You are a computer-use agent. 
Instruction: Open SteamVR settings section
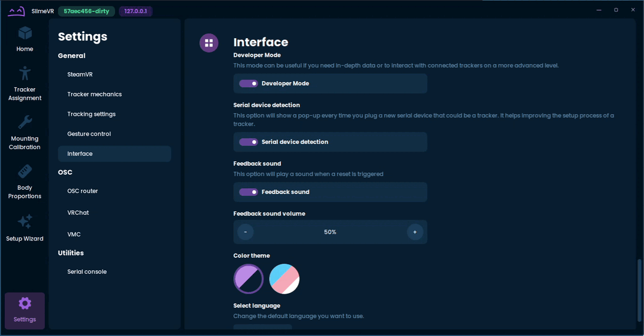click(114, 75)
